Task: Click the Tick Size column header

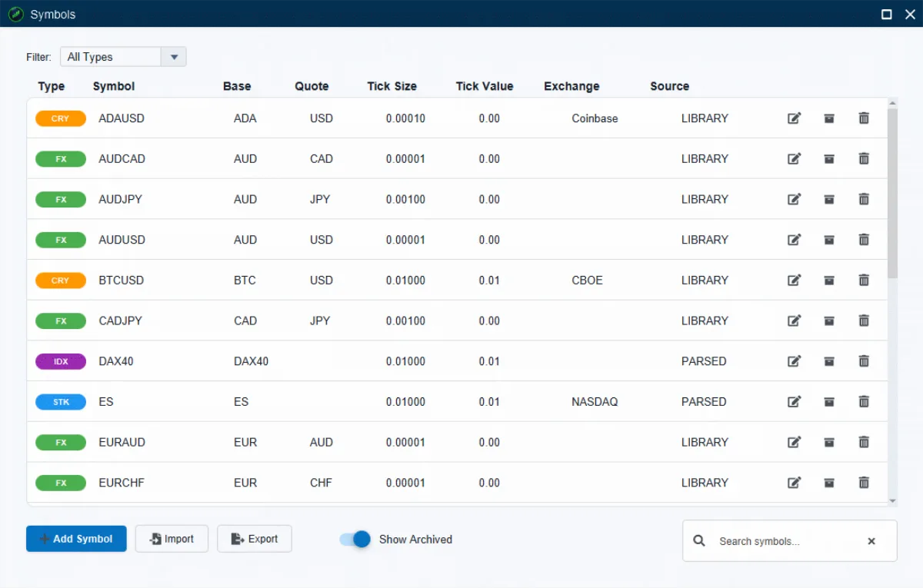Action: (392, 86)
